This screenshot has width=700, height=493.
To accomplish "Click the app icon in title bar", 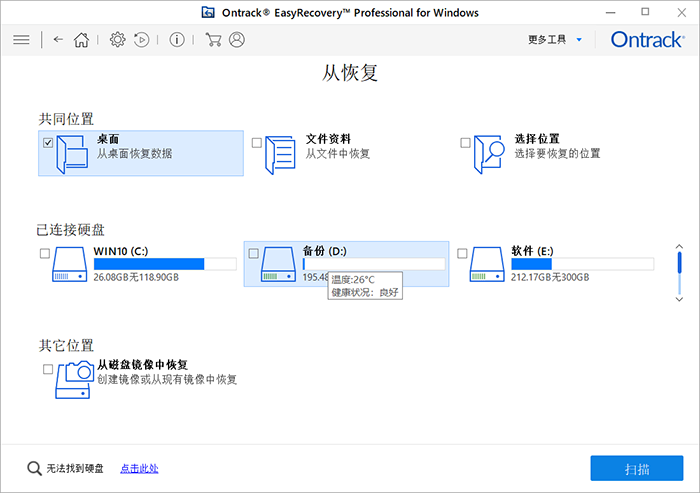I will click(x=208, y=13).
